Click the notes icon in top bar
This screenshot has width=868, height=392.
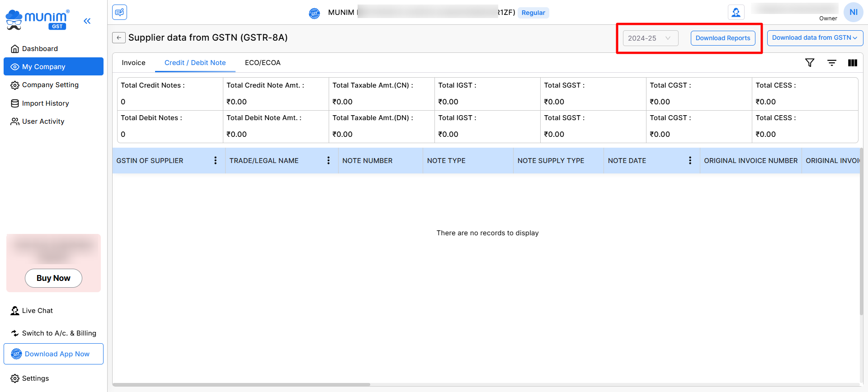pyautogui.click(x=120, y=12)
